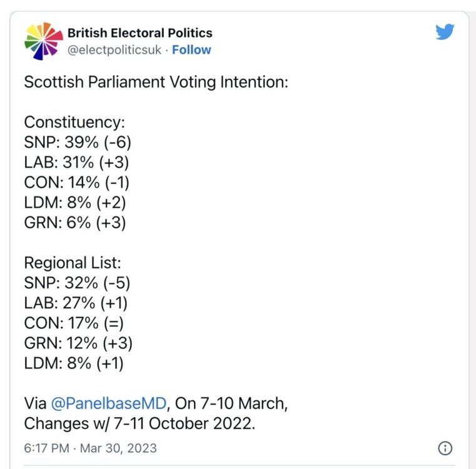Select the LAB 31% (+3) line
Screen dimensions: 476x469
tap(76, 162)
